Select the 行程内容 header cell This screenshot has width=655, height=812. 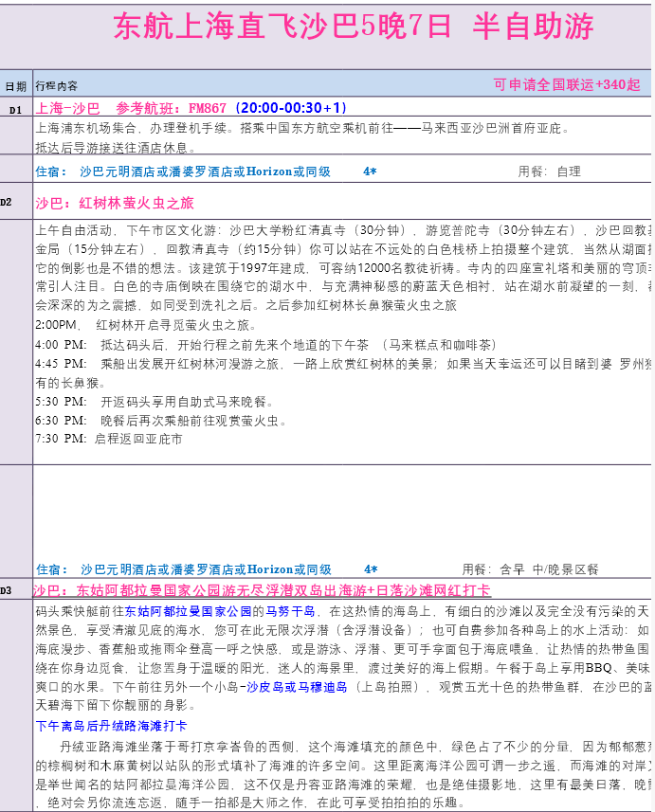tap(57, 86)
